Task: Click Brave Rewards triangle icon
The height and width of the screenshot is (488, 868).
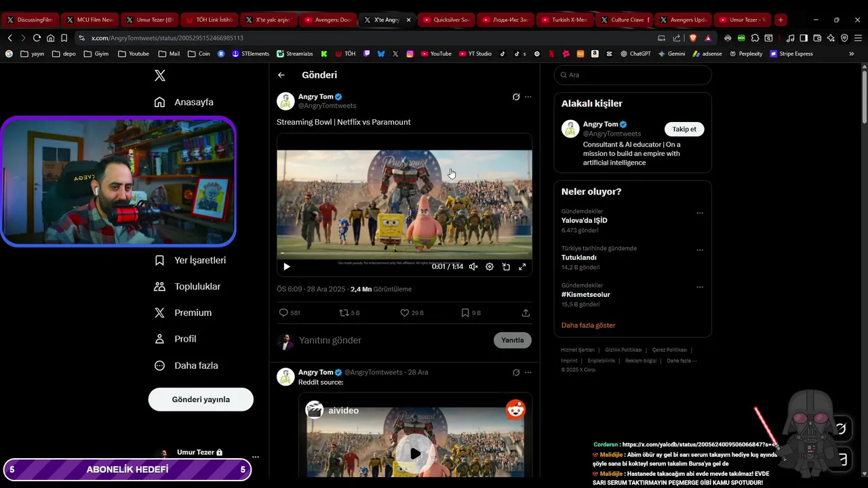Action: pos(708,38)
